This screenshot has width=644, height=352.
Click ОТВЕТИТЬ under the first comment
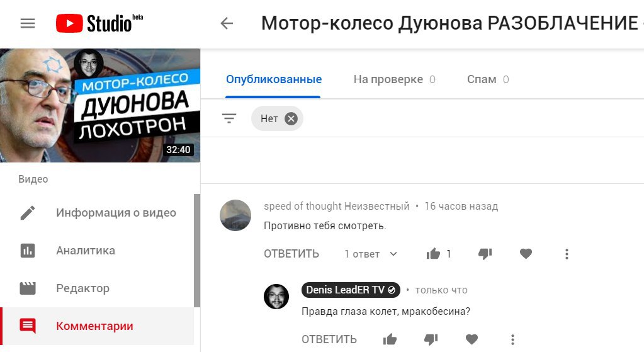click(291, 254)
